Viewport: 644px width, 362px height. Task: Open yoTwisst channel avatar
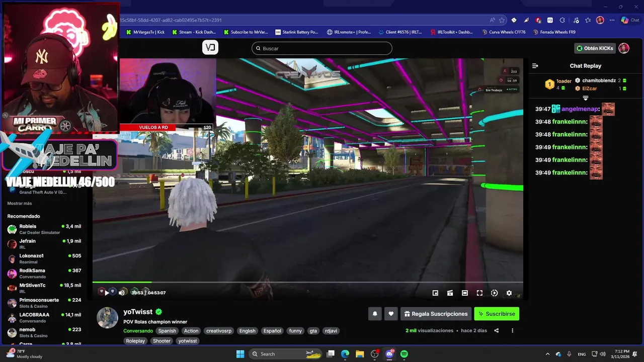[107, 318]
